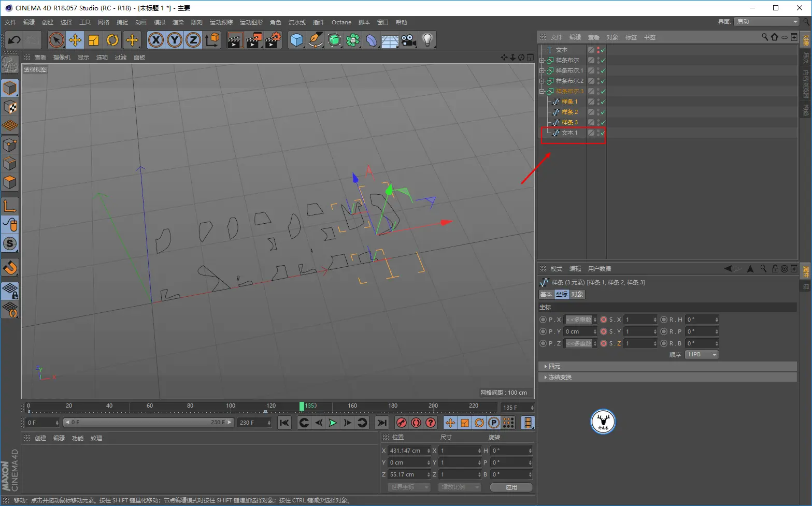Click the spline Pen tool icon
Screen dimensions: 812x506
click(x=315, y=40)
